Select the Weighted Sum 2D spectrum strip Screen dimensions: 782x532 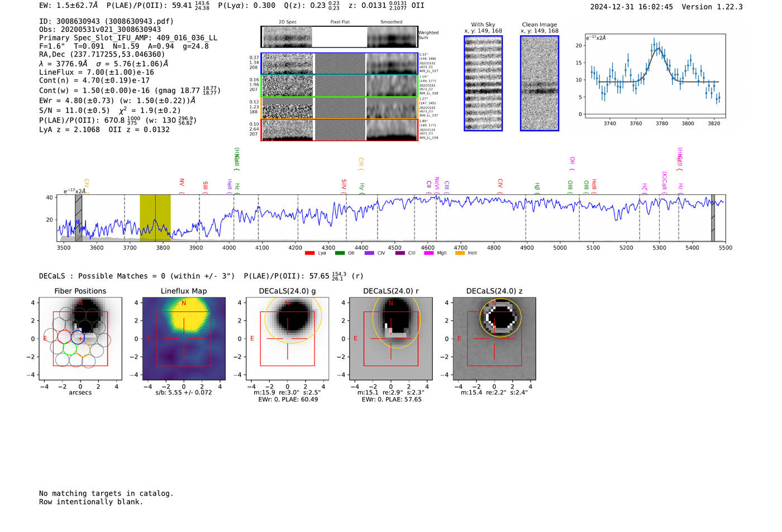[x=340, y=37]
